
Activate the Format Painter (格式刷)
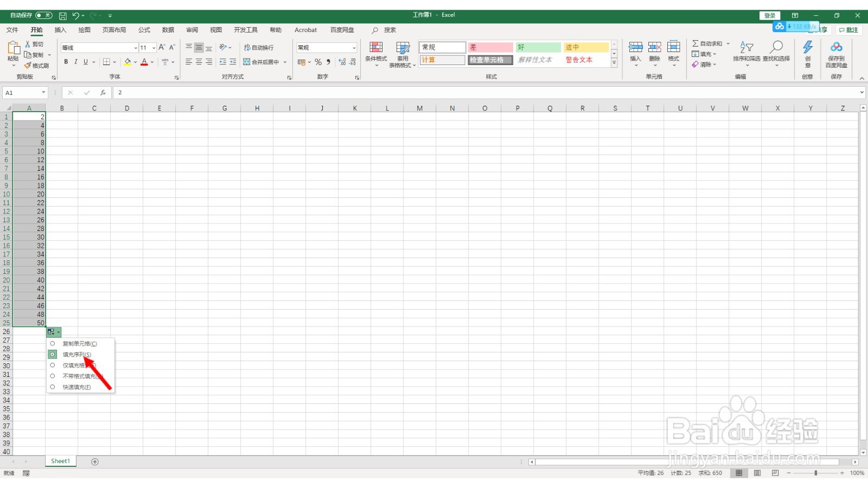[x=36, y=66]
